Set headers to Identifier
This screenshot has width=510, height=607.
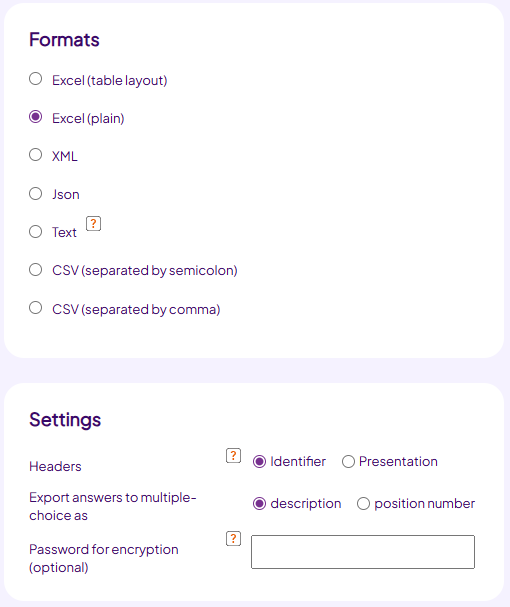click(x=259, y=461)
